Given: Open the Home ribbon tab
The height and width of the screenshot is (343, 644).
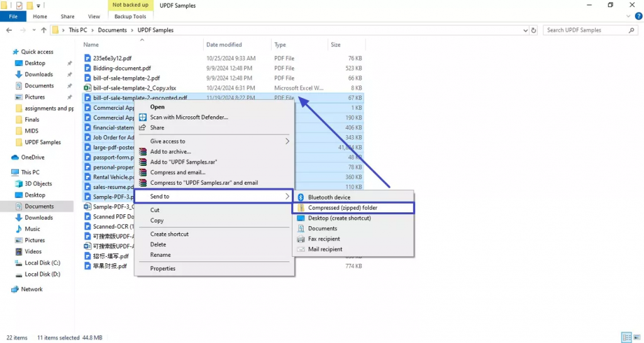Looking at the screenshot, I should 40,16.
